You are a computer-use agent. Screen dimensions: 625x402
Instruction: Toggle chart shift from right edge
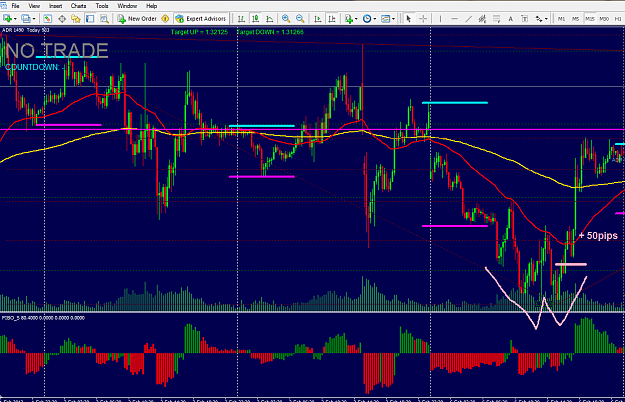(332, 19)
